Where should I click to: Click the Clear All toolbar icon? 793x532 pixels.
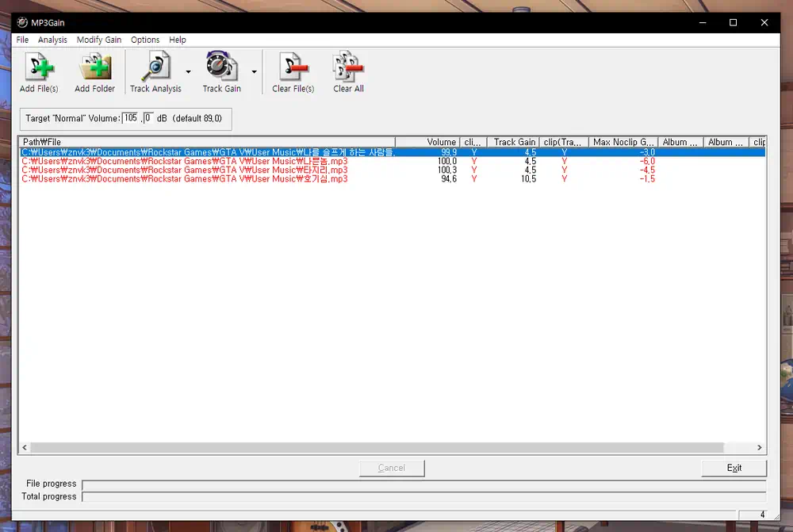tap(348, 67)
